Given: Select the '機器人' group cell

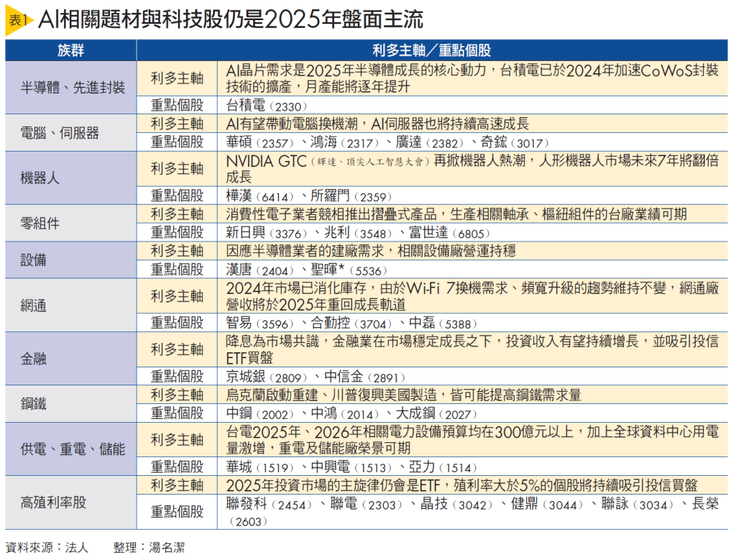Looking at the screenshot, I should click(x=71, y=178).
